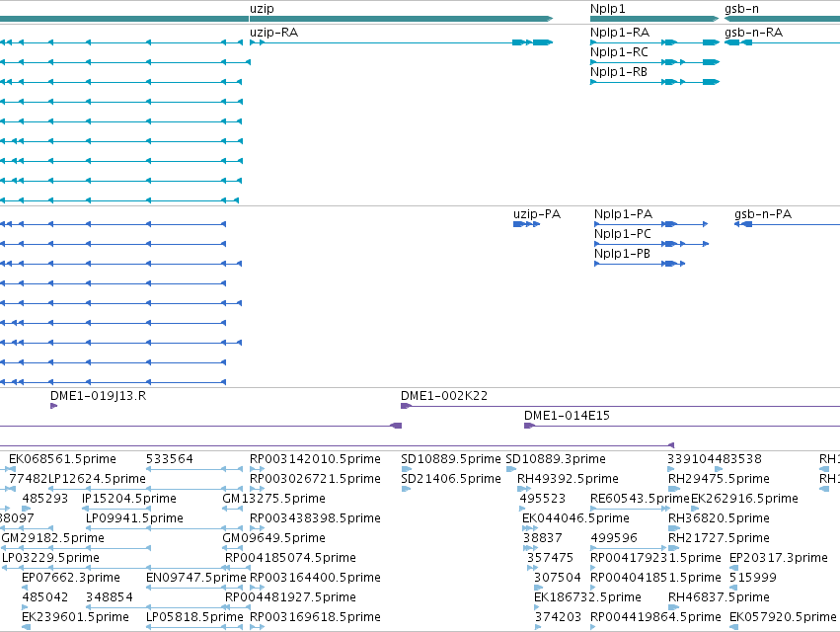The width and height of the screenshot is (840, 632).
Task: Select the Nplp1-RC transcript label
Action: (x=619, y=52)
